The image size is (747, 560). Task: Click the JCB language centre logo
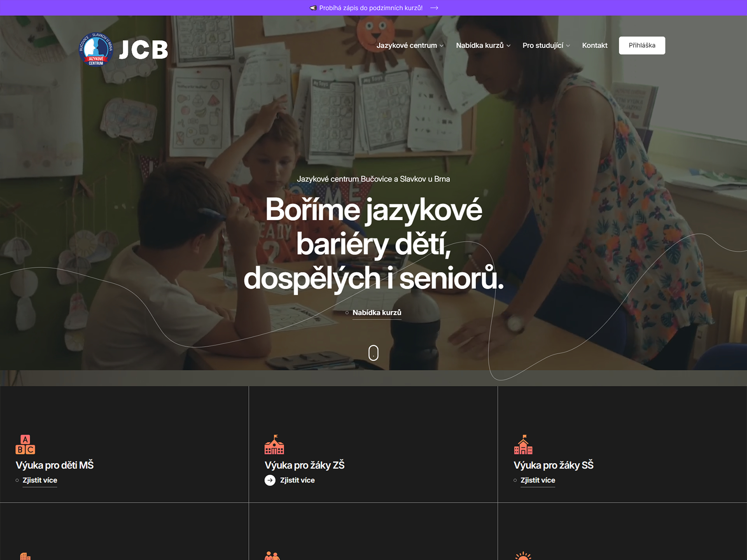coord(124,49)
